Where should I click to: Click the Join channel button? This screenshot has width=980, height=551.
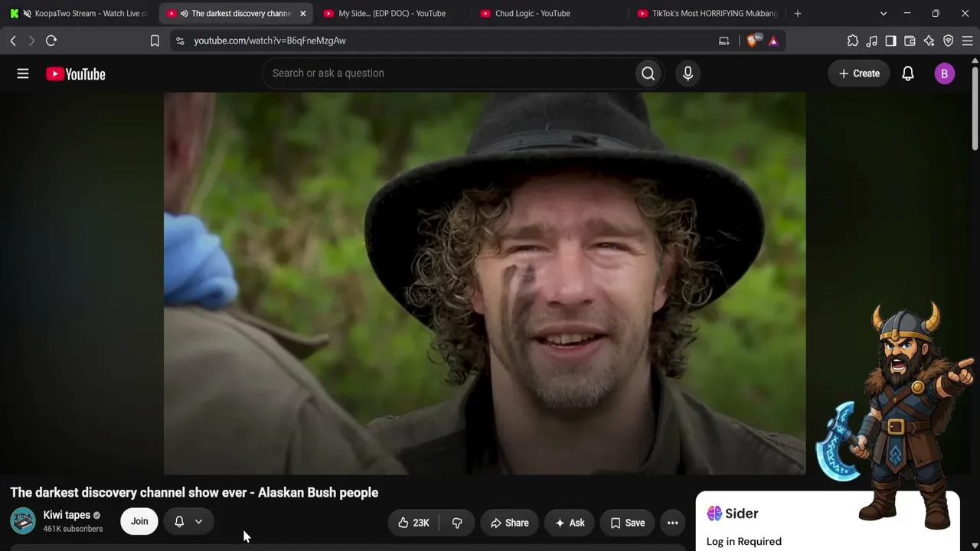coord(139,521)
